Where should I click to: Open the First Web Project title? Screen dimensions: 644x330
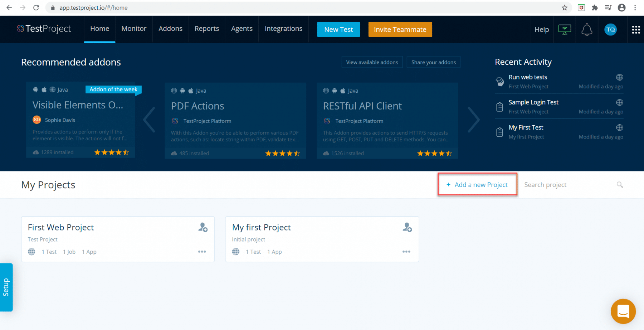pos(61,227)
